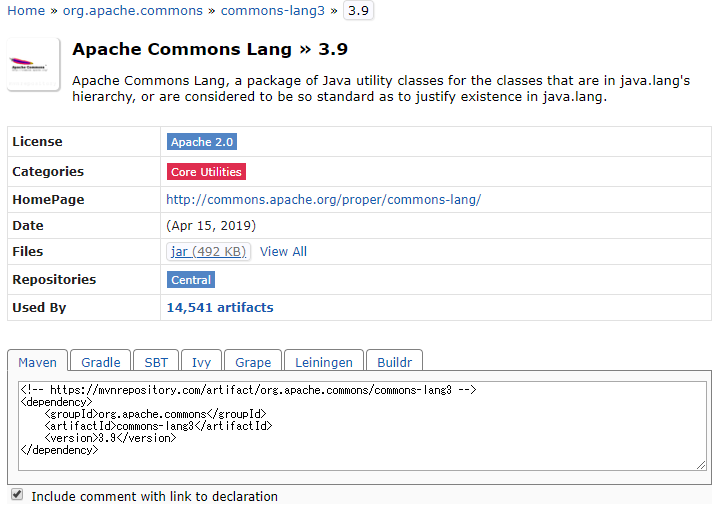Screen dimensions: 719x512
Task: Click the Central repository badge
Action: [190, 280]
